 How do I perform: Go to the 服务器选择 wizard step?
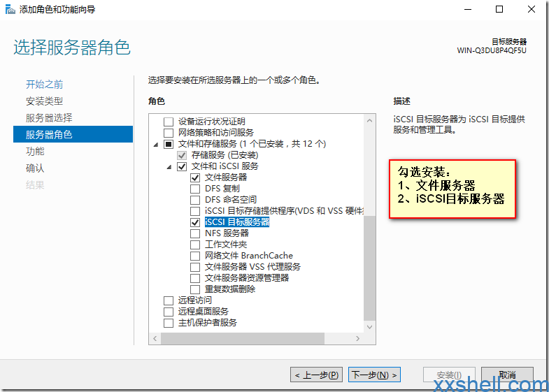[x=49, y=118]
